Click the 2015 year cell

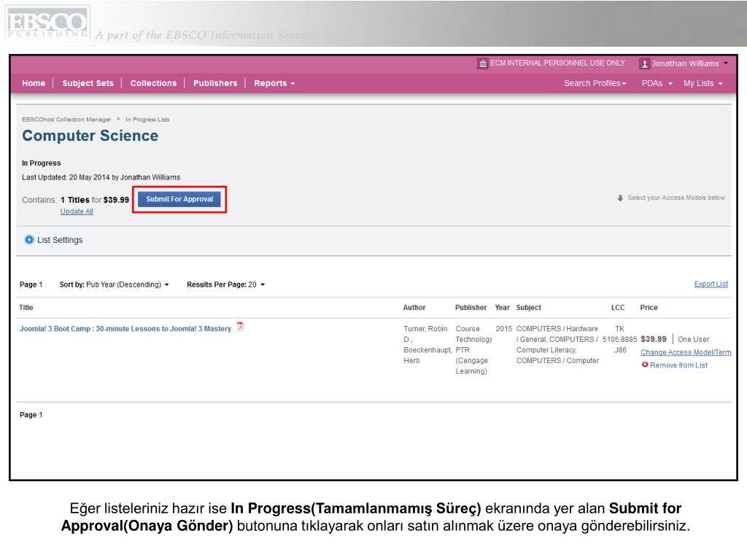503,329
